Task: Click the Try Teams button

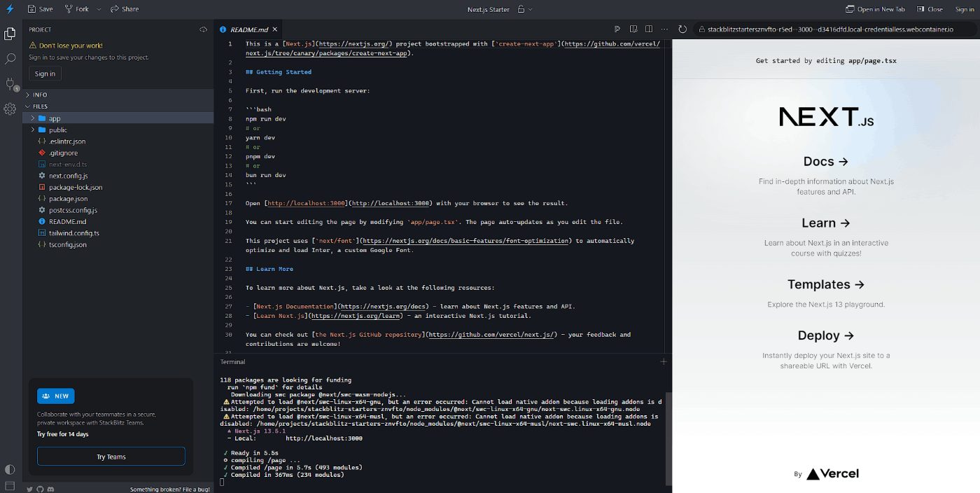Action: (x=111, y=457)
